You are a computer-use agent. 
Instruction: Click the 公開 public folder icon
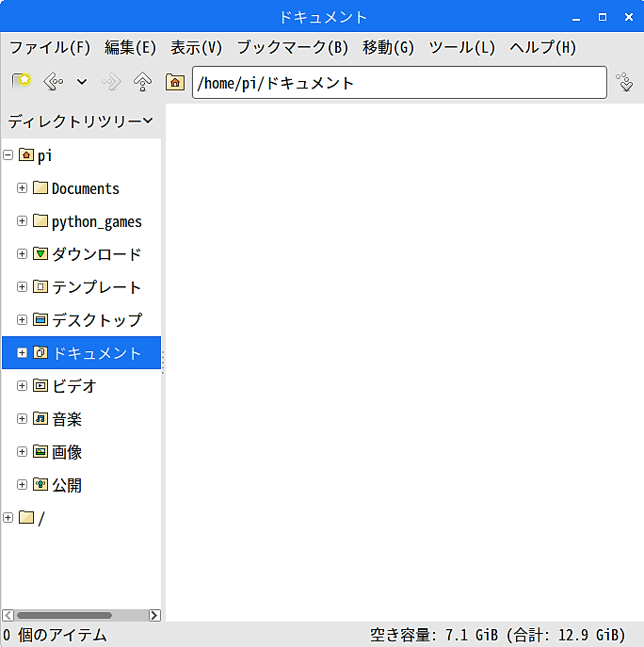point(40,484)
